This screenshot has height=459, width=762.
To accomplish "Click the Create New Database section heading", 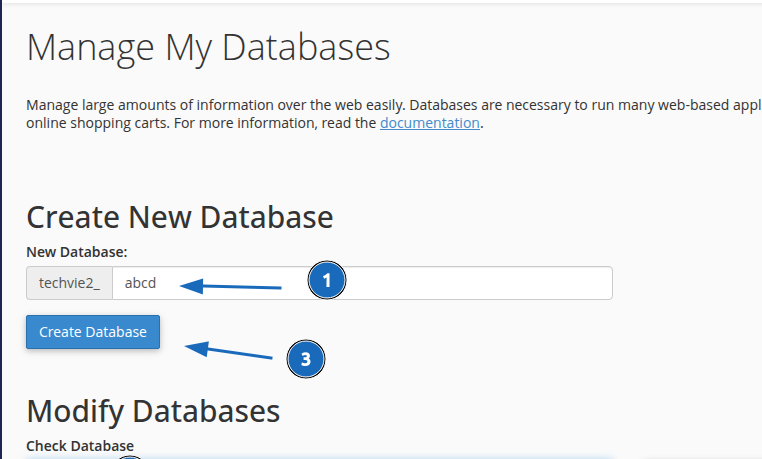I will coord(179,217).
